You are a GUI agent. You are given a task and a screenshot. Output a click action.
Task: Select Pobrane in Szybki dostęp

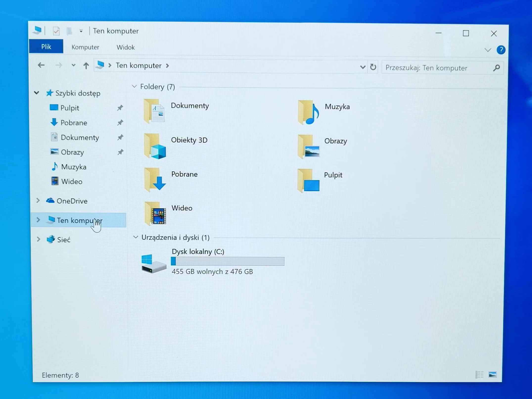point(74,123)
